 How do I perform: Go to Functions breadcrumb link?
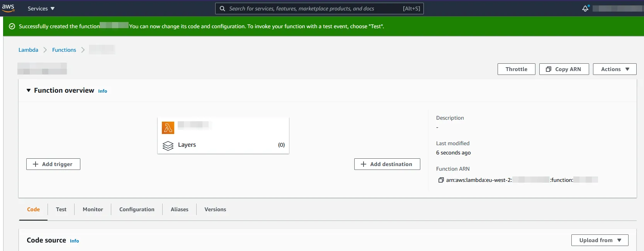tap(64, 50)
